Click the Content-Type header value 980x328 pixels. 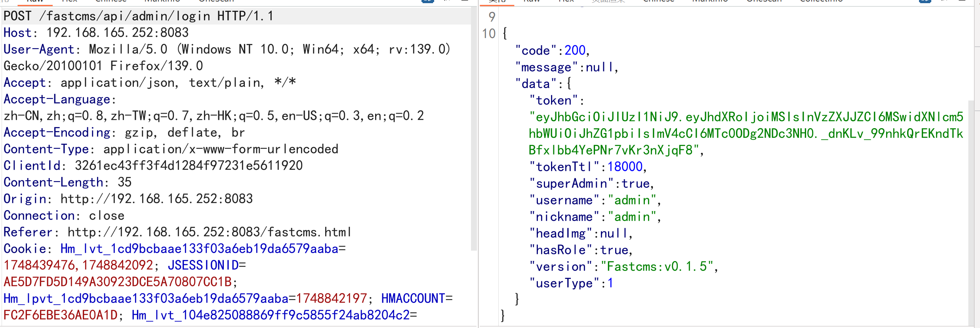click(x=221, y=149)
